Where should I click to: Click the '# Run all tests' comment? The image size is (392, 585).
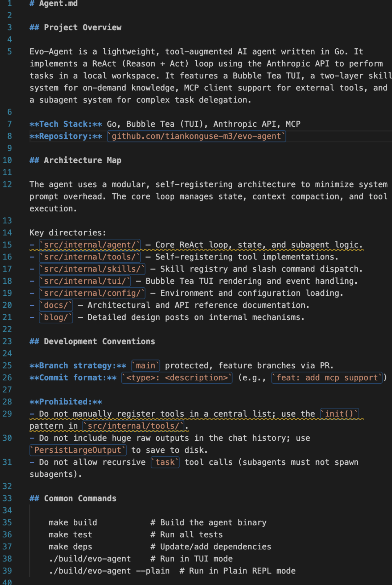(x=187, y=534)
